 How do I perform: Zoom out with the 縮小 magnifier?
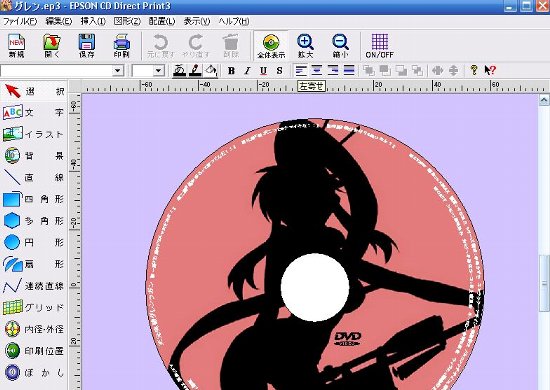click(340, 46)
